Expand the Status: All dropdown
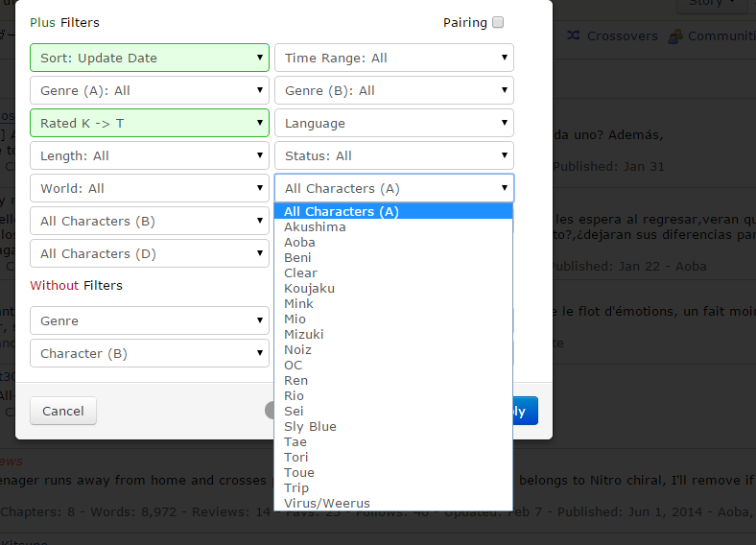Image resolution: width=756 pixels, height=545 pixels. pyautogui.click(x=394, y=155)
